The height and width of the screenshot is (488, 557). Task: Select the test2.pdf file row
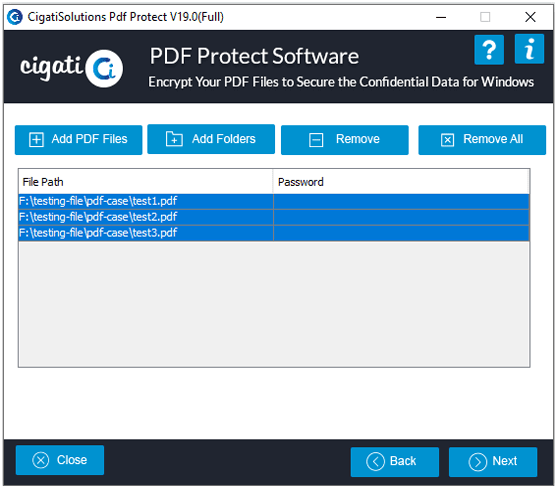click(274, 217)
